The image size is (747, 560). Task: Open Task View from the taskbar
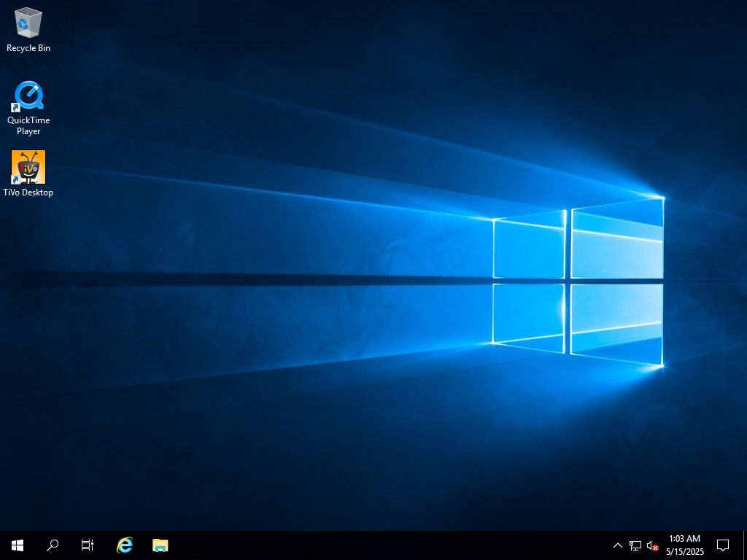[x=88, y=545]
